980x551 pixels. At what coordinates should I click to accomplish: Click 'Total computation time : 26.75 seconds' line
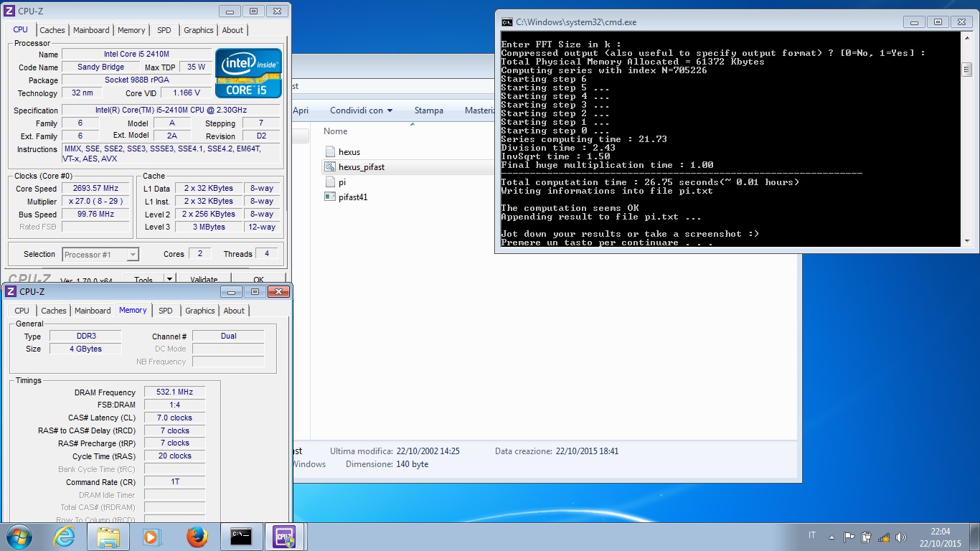[650, 182]
